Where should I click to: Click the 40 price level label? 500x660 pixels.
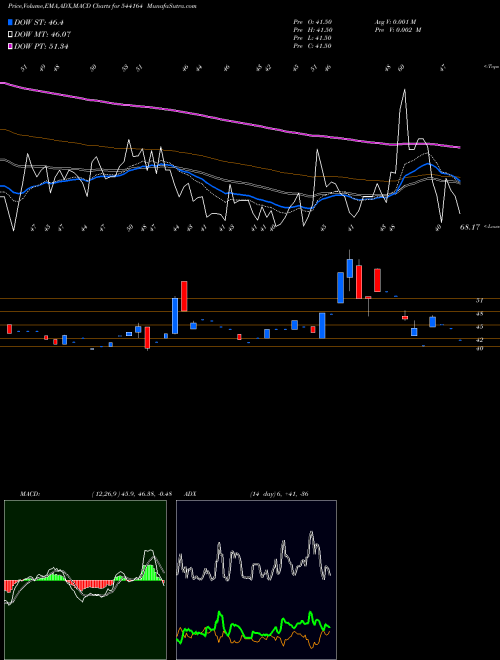click(x=479, y=348)
